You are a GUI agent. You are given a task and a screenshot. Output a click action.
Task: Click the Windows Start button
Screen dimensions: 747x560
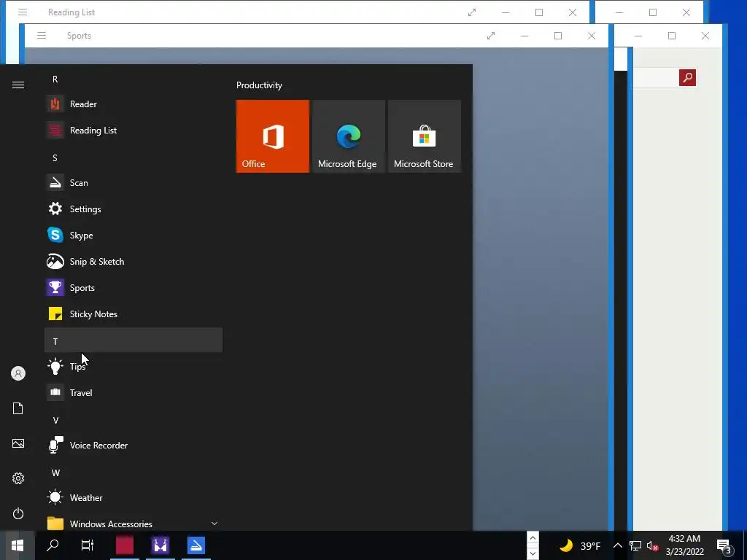[18, 545]
